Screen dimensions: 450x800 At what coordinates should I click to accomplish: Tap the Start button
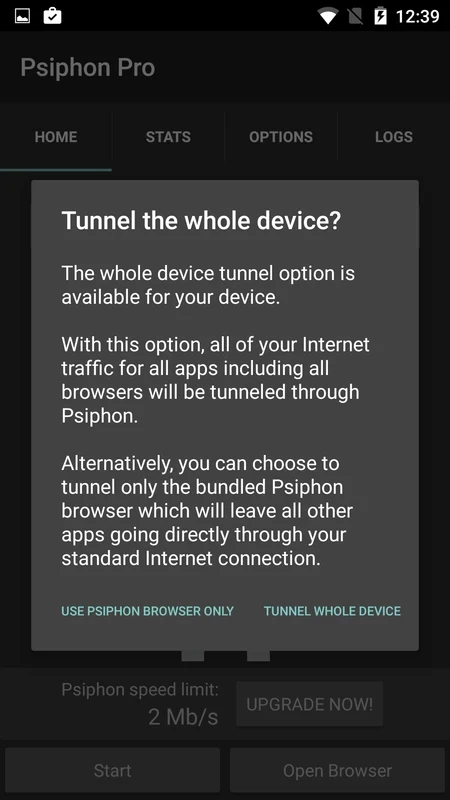[x=113, y=770]
